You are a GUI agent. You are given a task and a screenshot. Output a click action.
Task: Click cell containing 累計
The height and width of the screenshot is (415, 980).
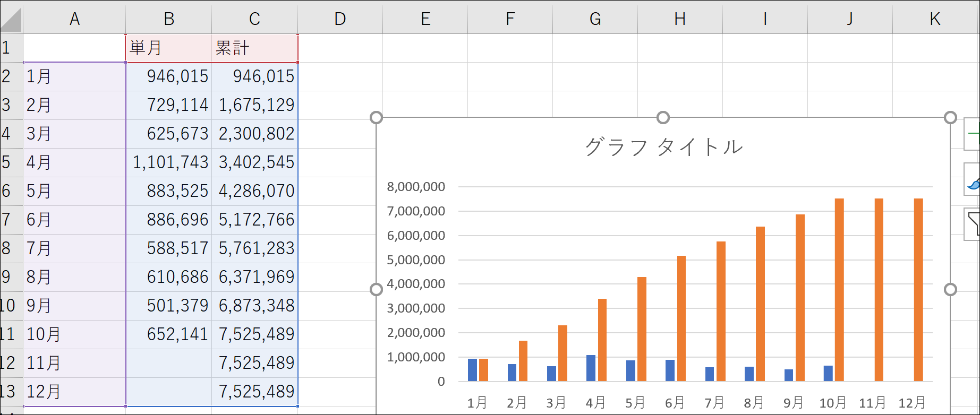254,48
